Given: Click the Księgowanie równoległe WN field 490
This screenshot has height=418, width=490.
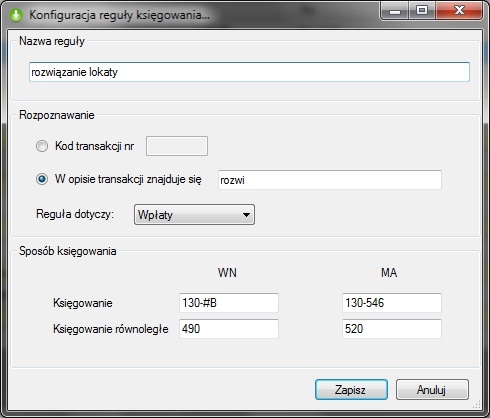Looking at the screenshot, I should pos(229,329).
